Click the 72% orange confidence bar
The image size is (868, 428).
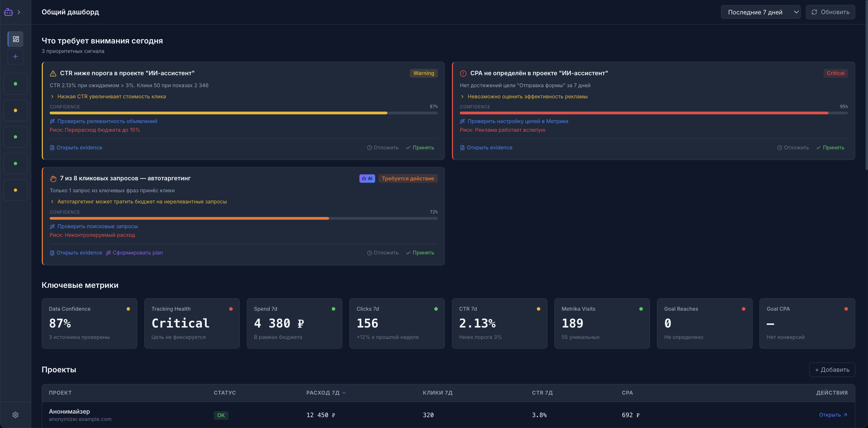244,218
